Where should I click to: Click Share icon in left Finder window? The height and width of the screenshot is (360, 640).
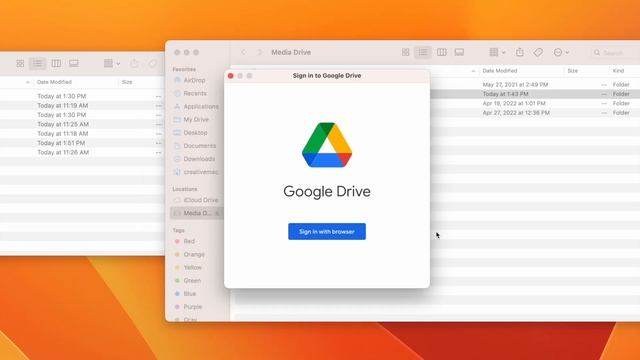[134, 64]
